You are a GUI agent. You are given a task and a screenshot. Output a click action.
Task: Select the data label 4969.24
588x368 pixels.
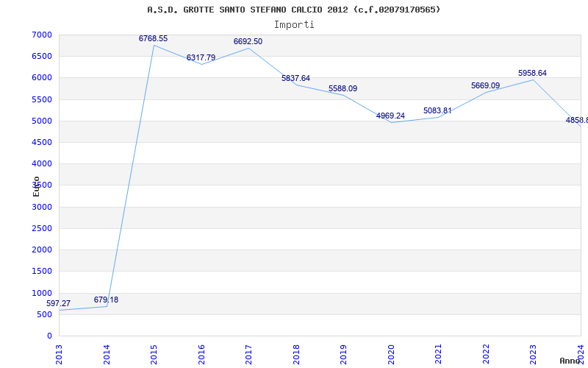390,116
